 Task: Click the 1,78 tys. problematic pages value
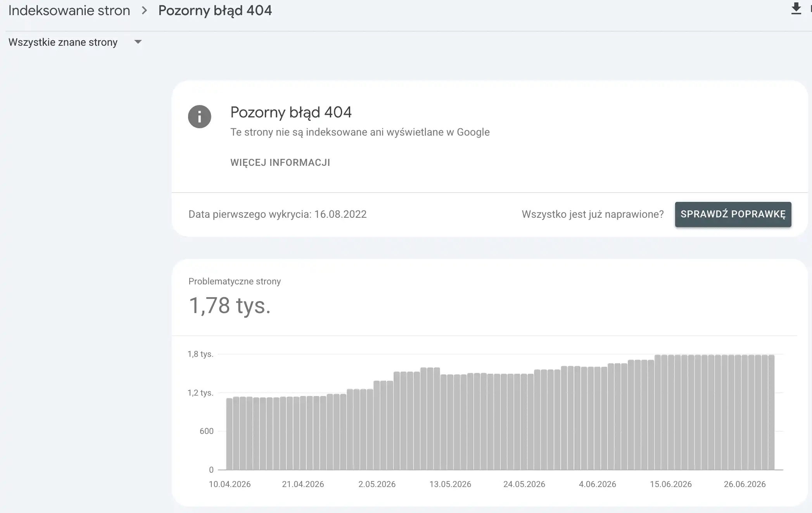230,305
